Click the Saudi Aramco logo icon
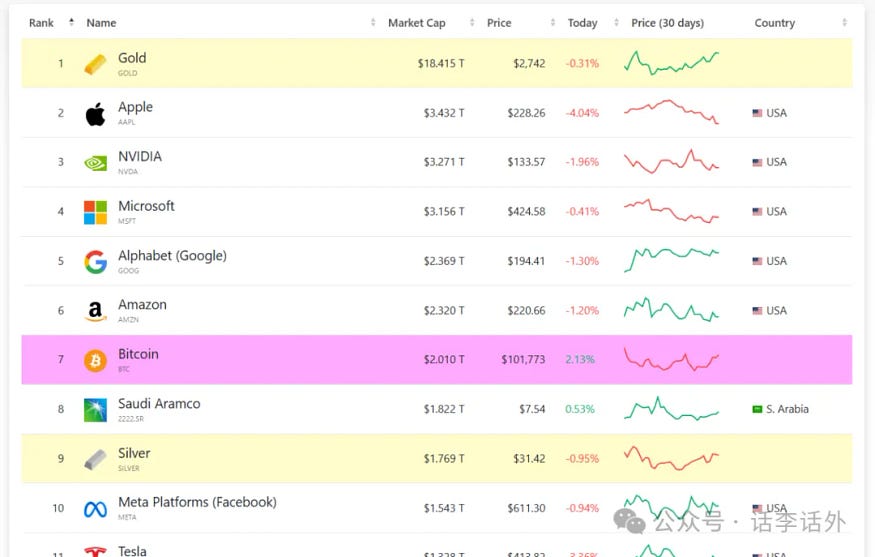Screen dimensions: 875x557 click(x=95, y=410)
